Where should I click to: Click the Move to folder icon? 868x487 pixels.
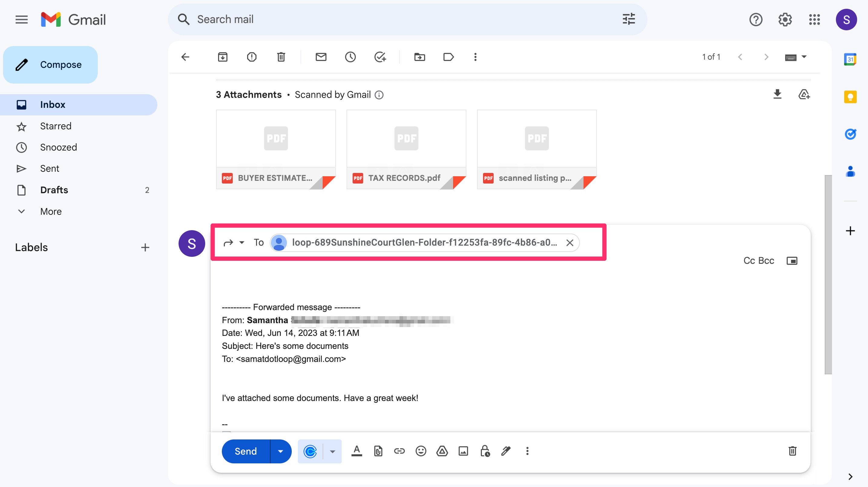point(419,57)
